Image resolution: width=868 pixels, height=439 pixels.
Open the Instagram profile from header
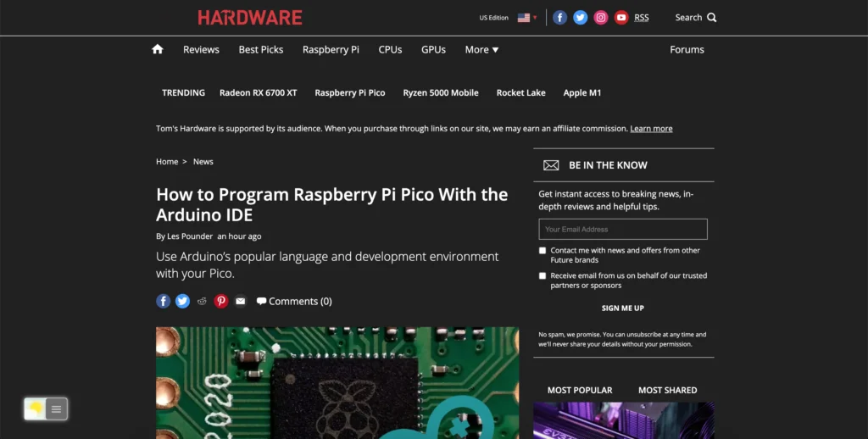pyautogui.click(x=601, y=18)
